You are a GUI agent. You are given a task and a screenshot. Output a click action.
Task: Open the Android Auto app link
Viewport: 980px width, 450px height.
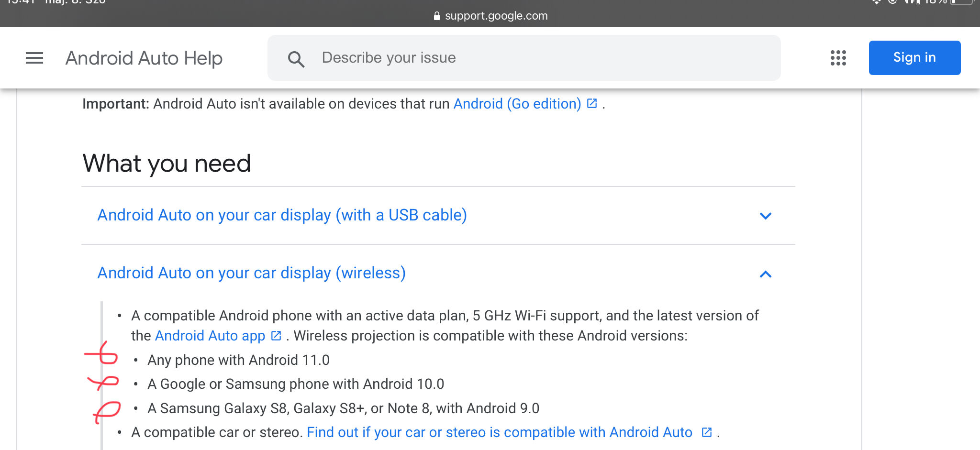coord(210,336)
